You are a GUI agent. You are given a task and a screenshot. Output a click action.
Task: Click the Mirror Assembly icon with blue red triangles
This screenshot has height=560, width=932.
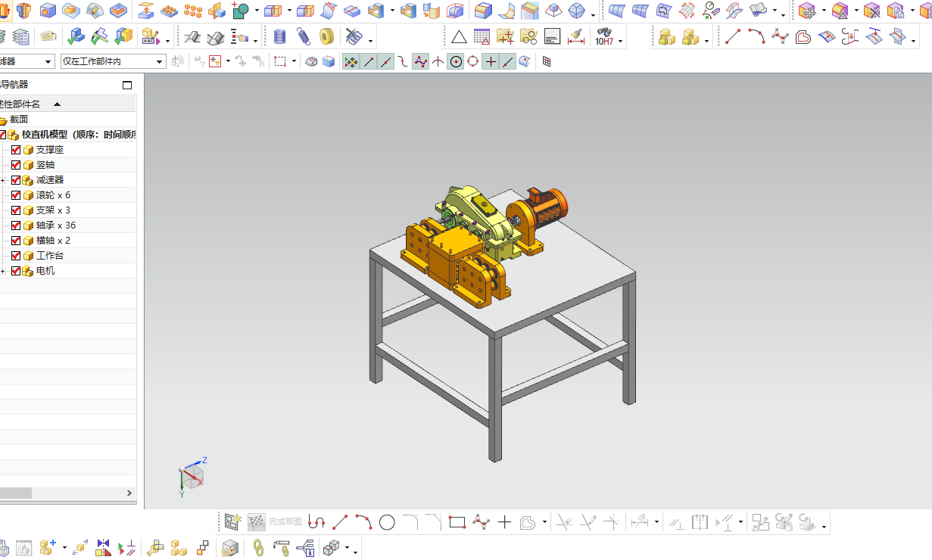[x=103, y=547]
